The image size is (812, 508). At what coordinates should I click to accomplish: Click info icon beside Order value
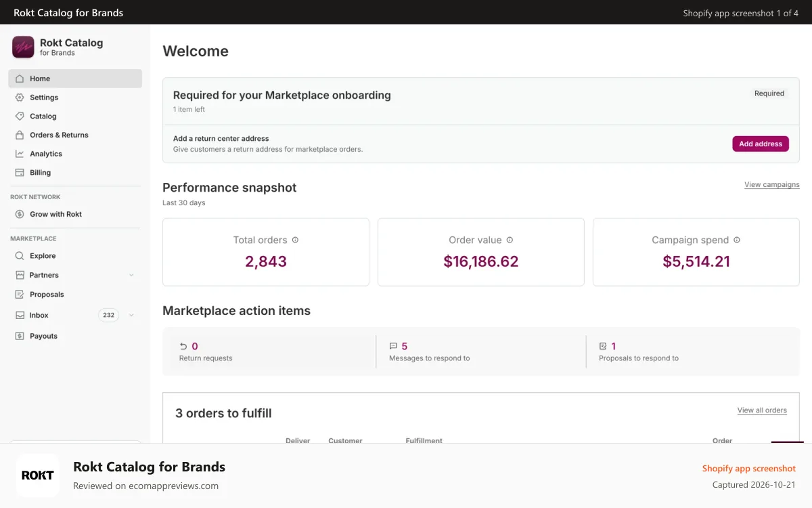[510, 240]
